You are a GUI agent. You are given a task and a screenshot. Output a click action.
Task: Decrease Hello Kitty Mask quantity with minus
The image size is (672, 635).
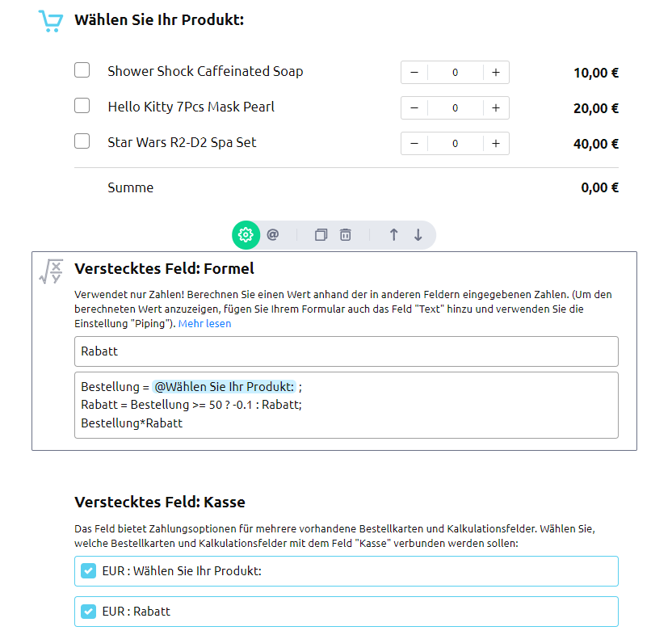point(414,108)
